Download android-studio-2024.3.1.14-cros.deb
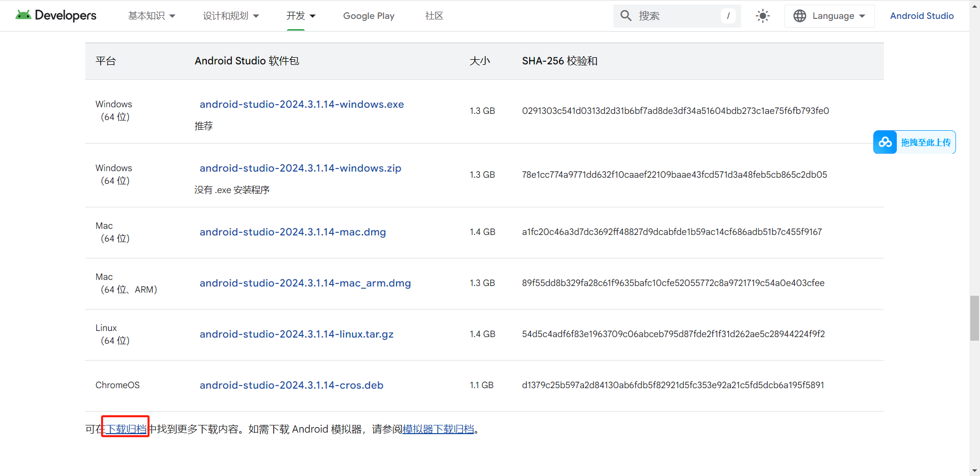 [291, 385]
